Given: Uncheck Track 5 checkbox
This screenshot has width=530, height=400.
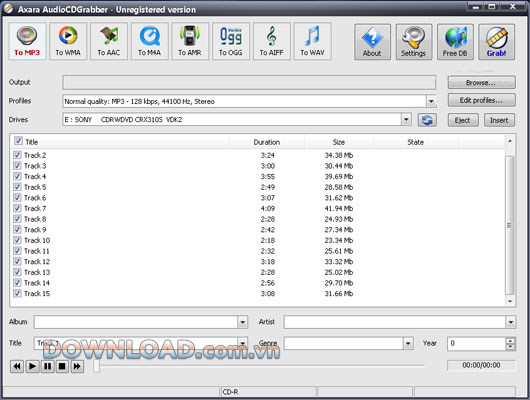Looking at the screenshot, I should (x=17, y=187).
